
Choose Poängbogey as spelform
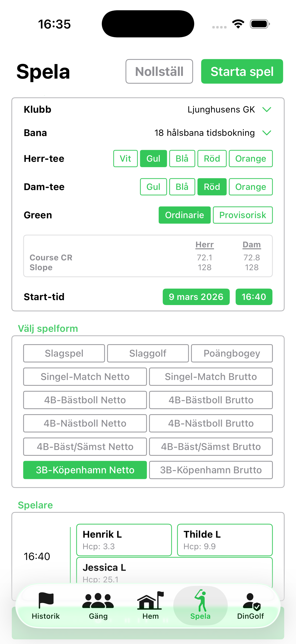coord(232,353)
